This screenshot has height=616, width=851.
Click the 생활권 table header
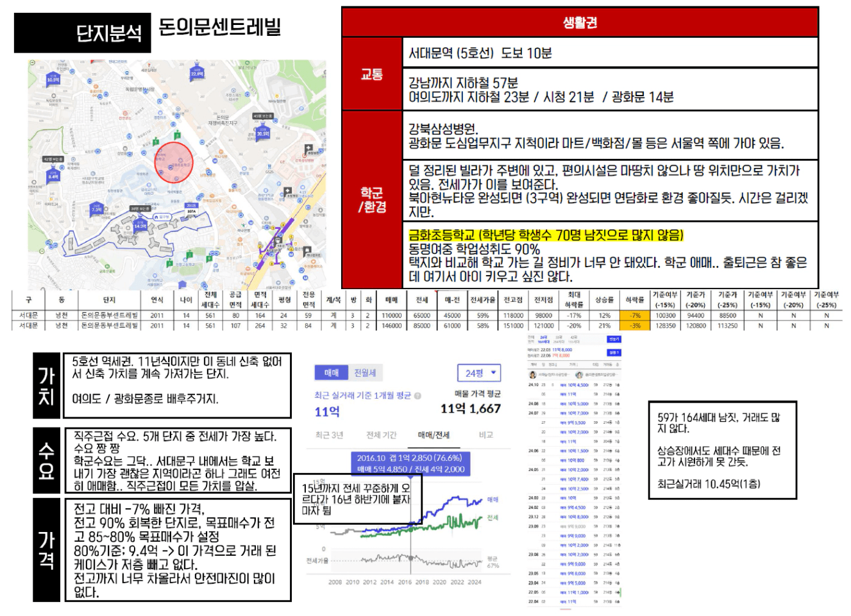pyautogui.click(x=580, y=22)
